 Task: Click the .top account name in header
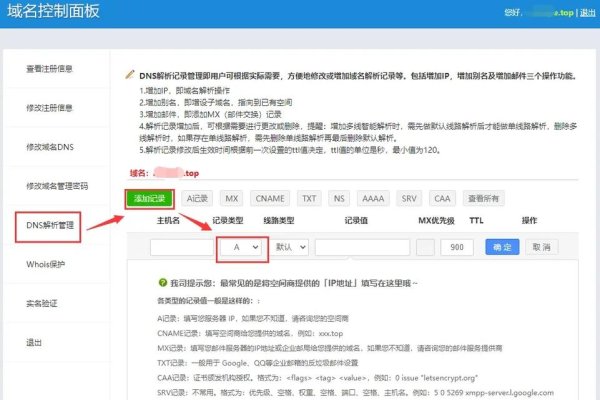[x=550, y=13]
